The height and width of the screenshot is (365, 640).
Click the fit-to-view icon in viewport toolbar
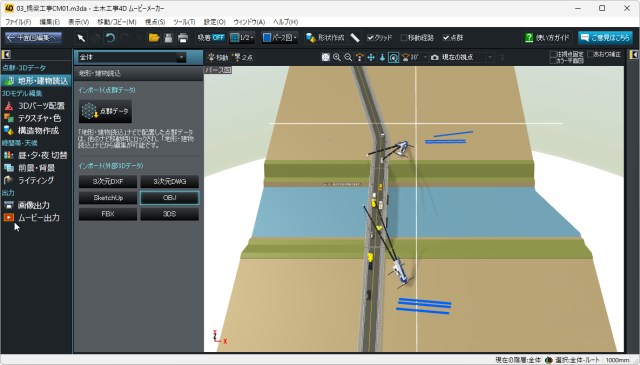pyautogui.click(x=325, y=58)
